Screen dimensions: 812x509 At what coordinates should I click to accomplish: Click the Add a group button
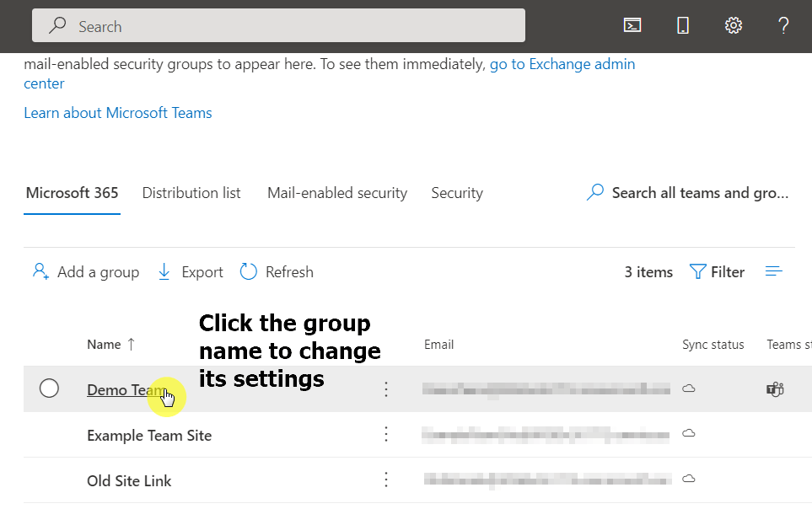point(85,272)
